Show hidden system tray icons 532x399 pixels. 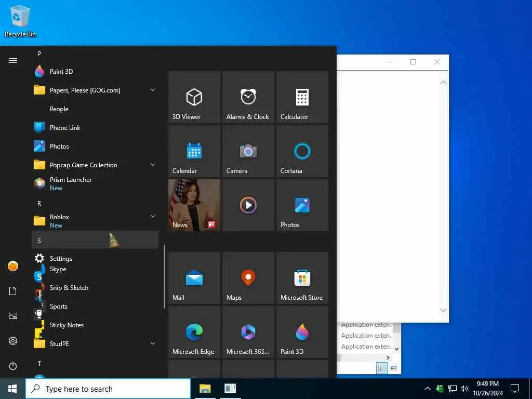[x=428, y=389]
